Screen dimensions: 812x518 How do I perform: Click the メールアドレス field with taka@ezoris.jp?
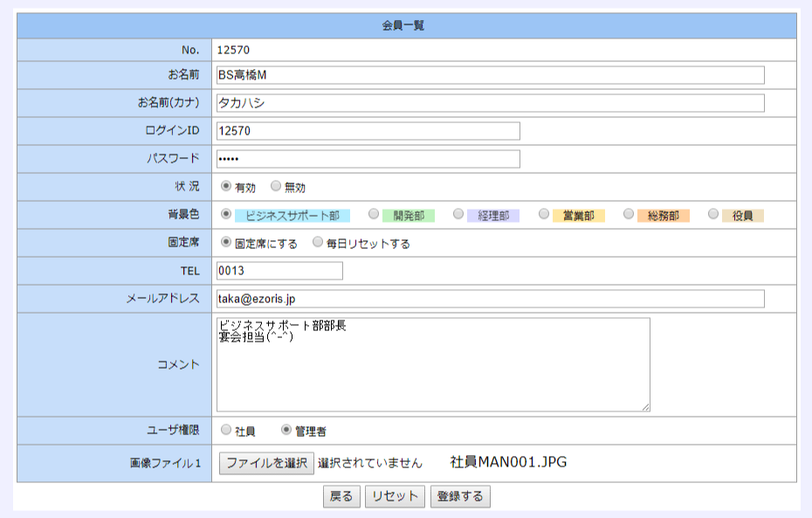tap(491, 299)
